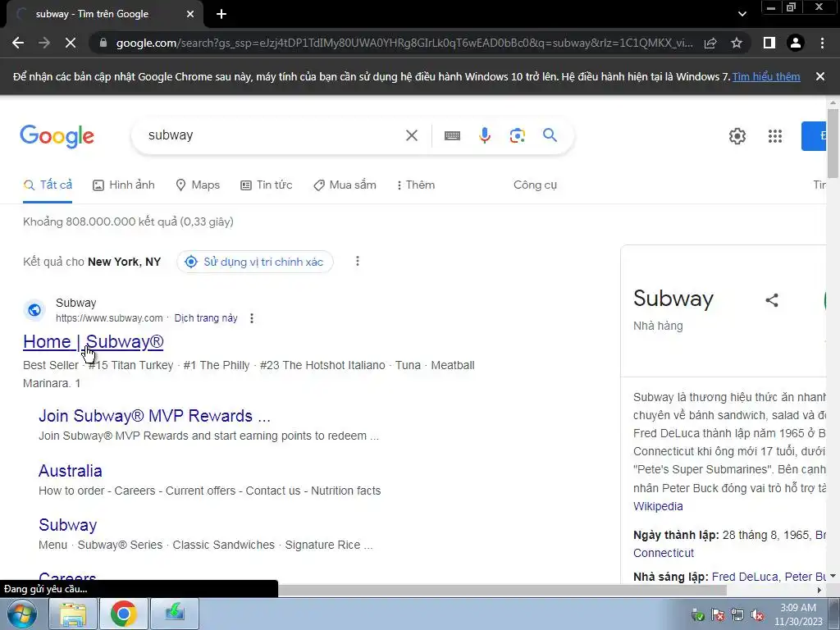Open Chrome's three-dot menu
This screenshot has height=630, width=840.
822,43
